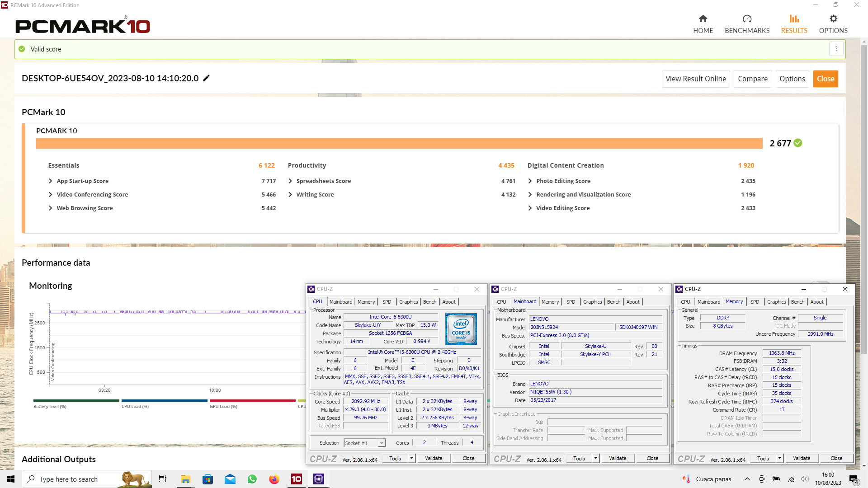Open the notification center icon

point(854,479)
